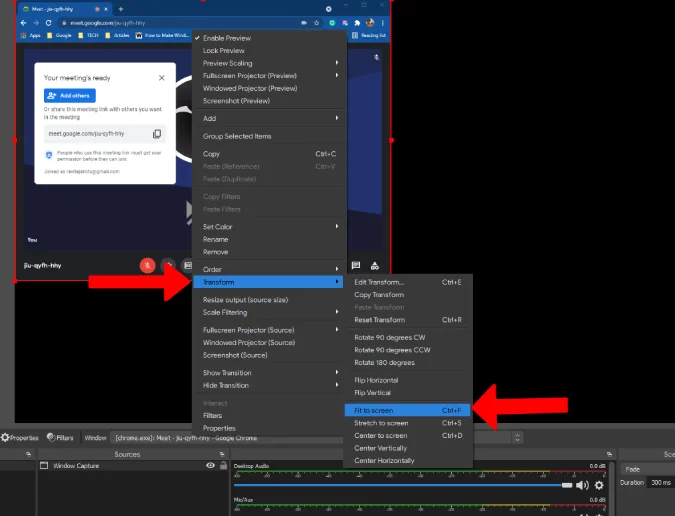Mute Desktop Audio speaker icon
This screenshot has height=516, width=675.
tap(582, 485)
